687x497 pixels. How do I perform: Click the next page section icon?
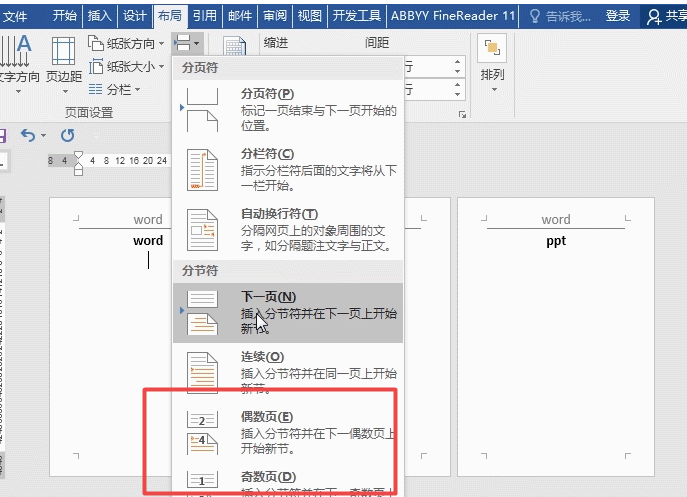pyautogui.click(x=202, y=313)
